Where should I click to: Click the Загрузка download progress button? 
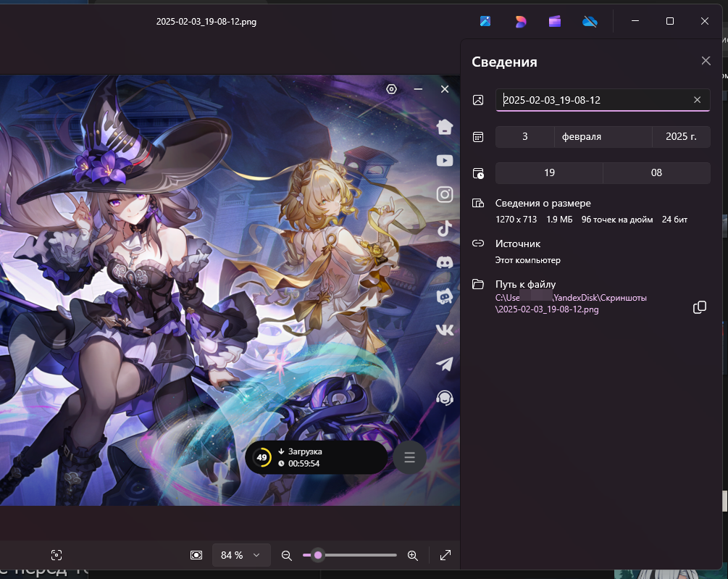[316, 457]
